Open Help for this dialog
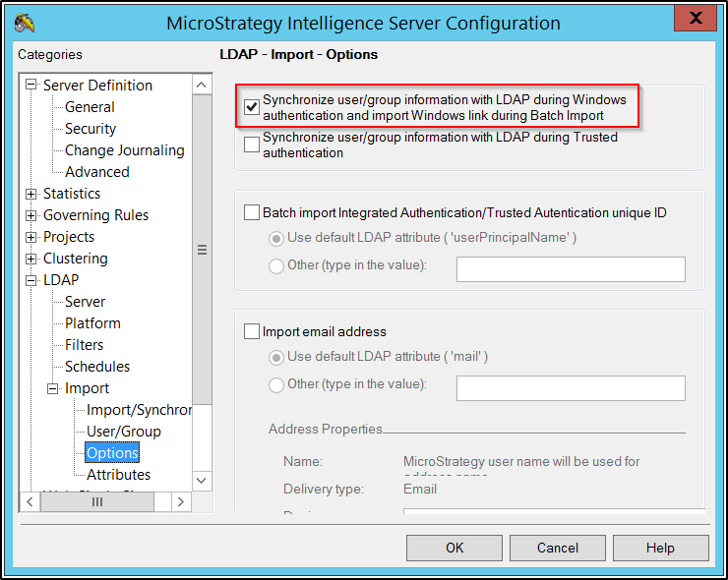Screen dimensions: 728x580 (661, 548)
